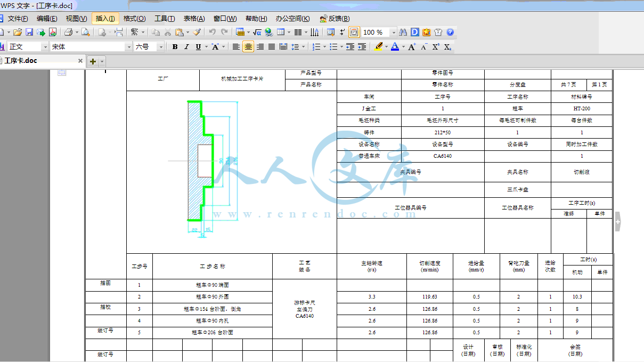
Task: Decrease the paragraph indent
Action: pyautogui.click(x=350, y=47)
